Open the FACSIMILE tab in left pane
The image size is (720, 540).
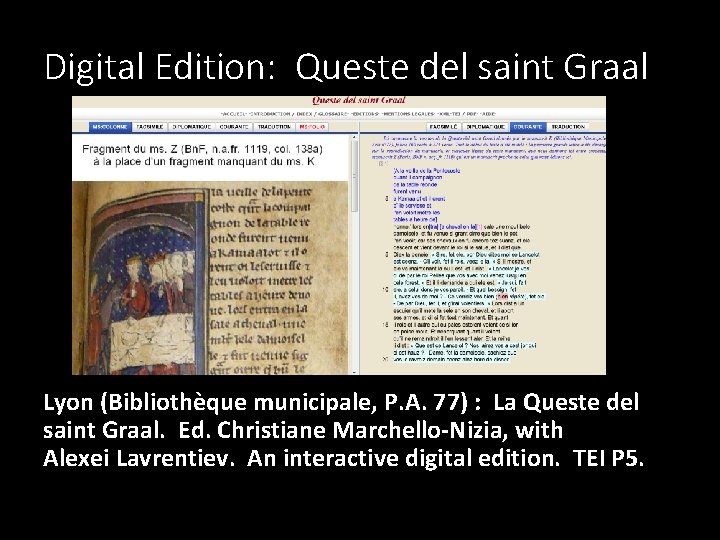pyautogui.click(x=150, y=127)
